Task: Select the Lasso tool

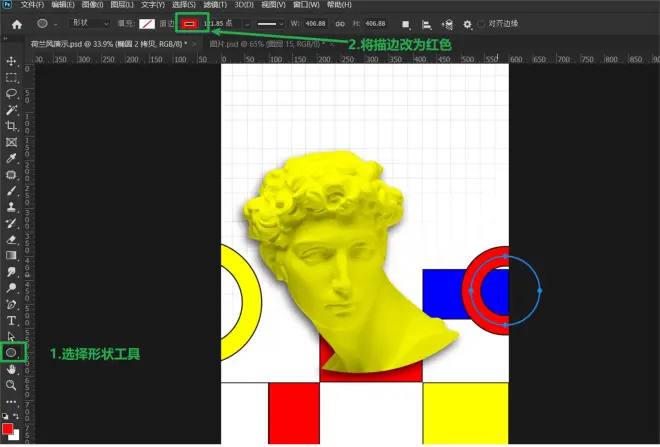Action: coord(11,94)
